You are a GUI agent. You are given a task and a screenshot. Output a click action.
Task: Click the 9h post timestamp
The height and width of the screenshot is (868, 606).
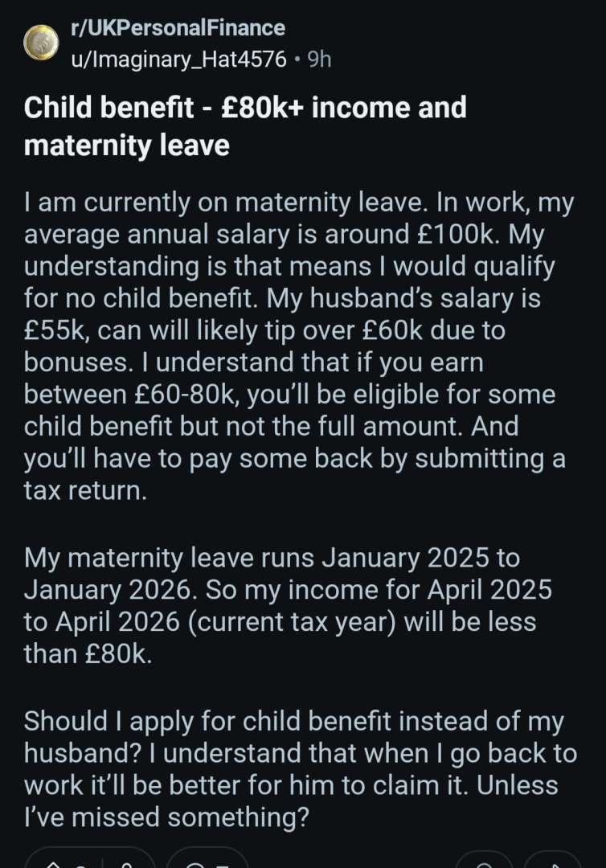point(319,59)
